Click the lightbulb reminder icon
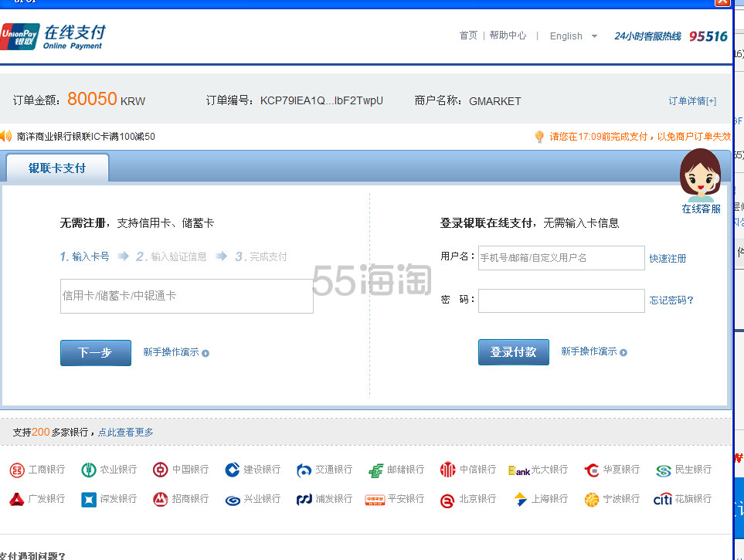Viewport: 744px width, 560px height. tap(539, 137)
